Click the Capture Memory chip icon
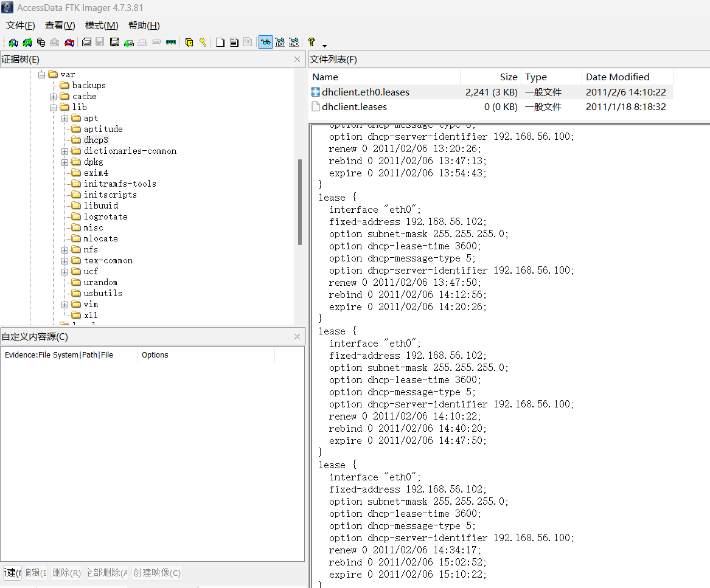This screenshot has width=710, height=588. point(171,43)
